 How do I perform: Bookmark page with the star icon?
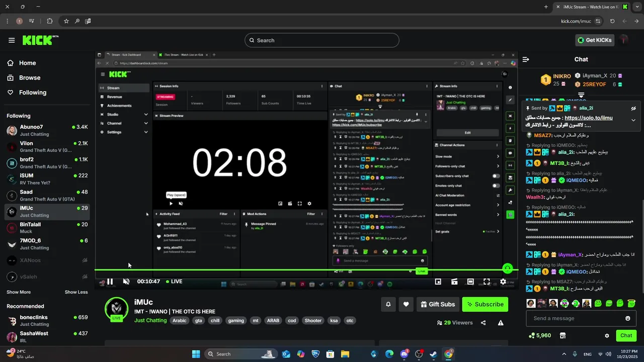pos(66,21)
